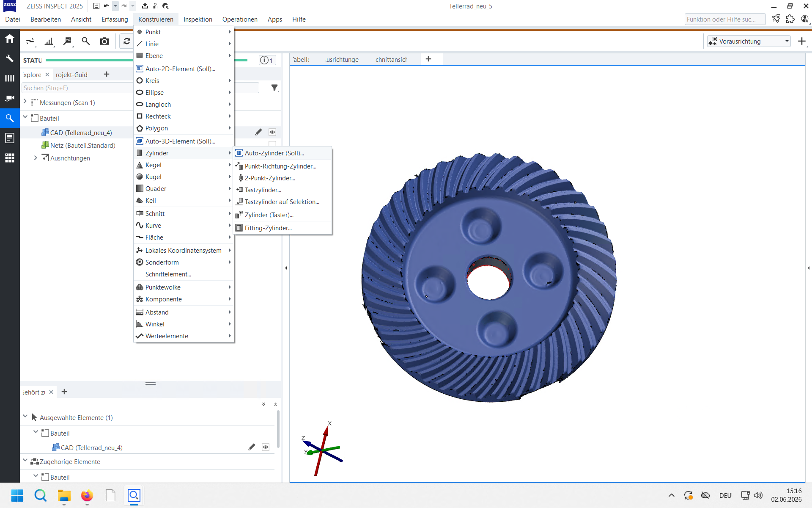812x508 pixels.
Task: Click the label flag toolbar icon
Action: click(68, 41)
